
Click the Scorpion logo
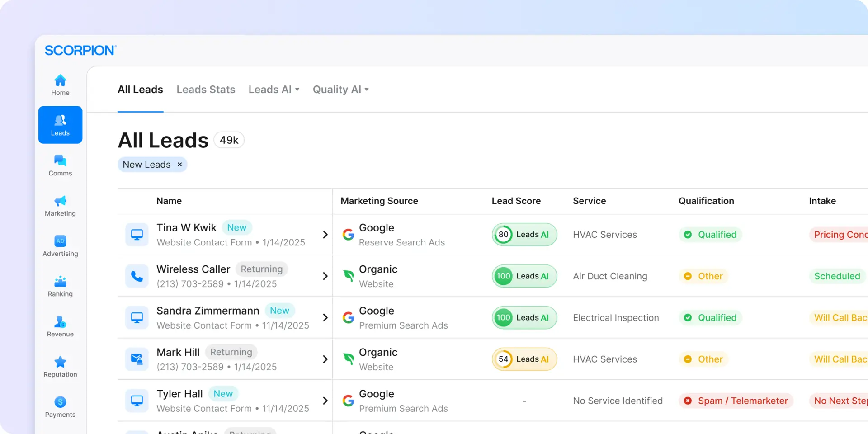(80, 50)
